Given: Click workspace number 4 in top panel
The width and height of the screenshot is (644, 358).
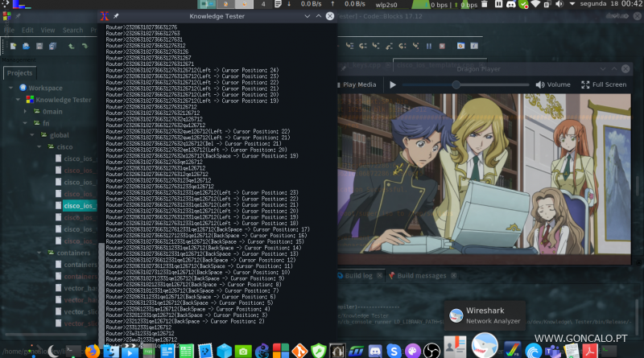Looking at the screenshot, I should tap(263, 4).
